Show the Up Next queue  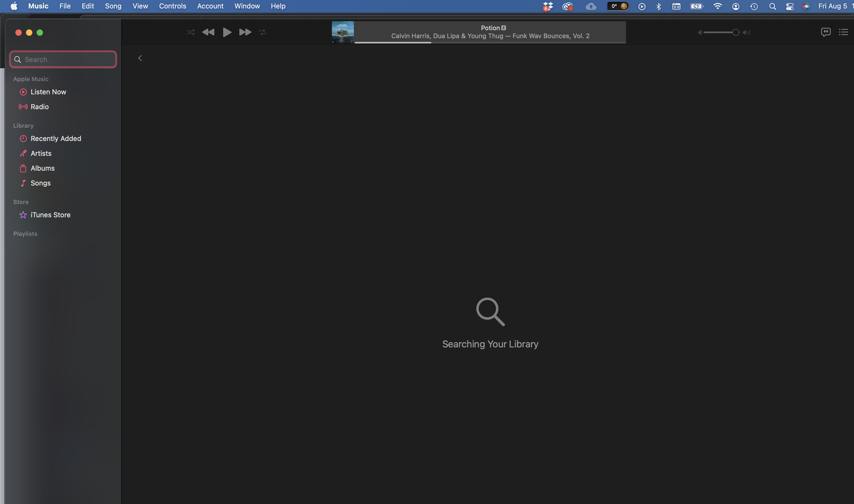point(843,32)
